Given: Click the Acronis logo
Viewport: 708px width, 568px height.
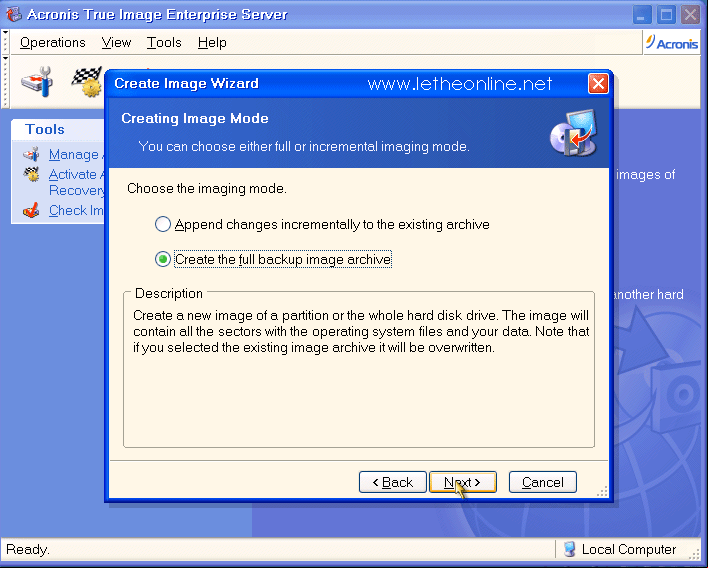Looking at the screenshot, I should [672, 42].
